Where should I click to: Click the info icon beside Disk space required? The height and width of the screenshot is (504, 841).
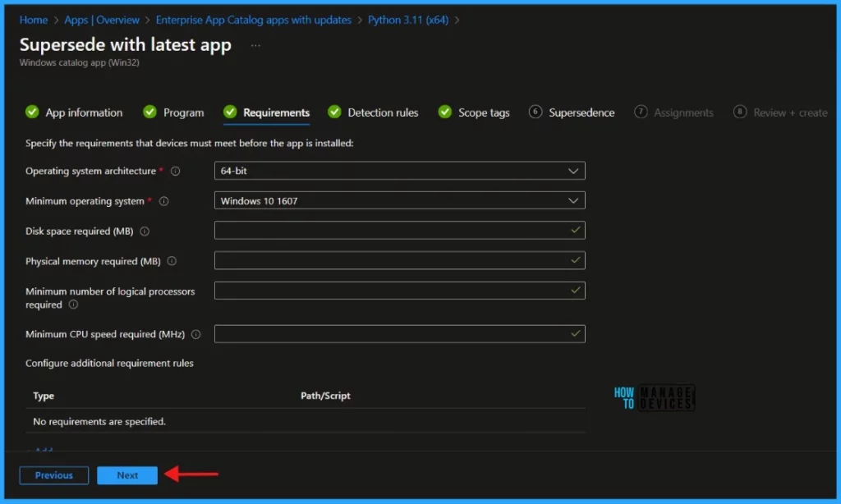click(145, 231)
